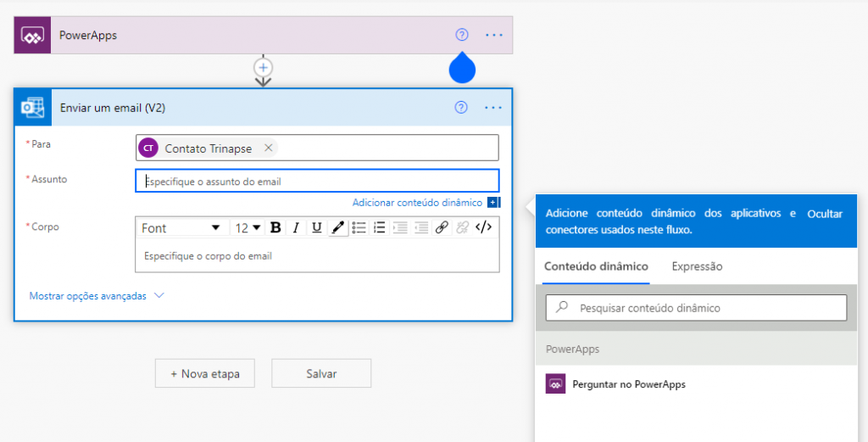Click plus icon to insert step

[x=264, y=67]
